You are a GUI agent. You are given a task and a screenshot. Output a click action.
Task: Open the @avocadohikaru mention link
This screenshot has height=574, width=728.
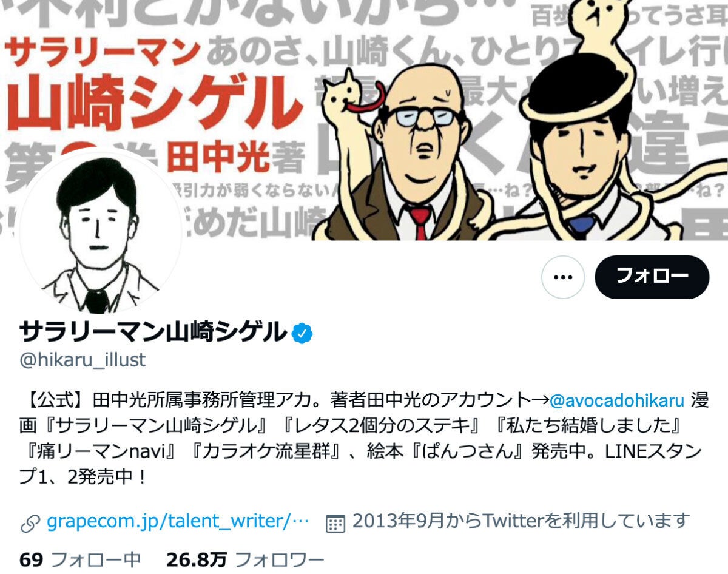pyautogui.click(x=617, y=400)
